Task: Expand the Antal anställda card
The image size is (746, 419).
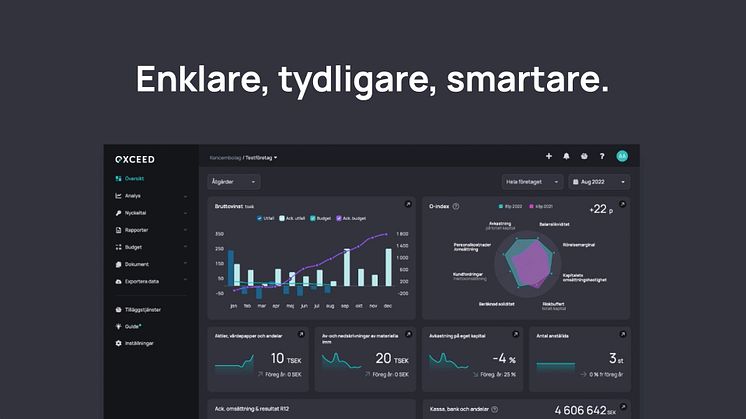Action: click(x=622, y=335)
